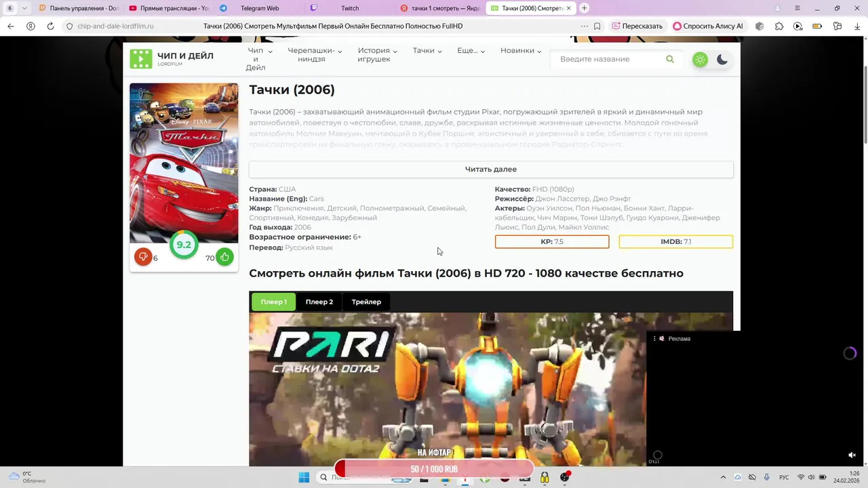Open the network Wi-Fi tray icon
Screen dimensions: 868x488
(x=801, y=477)
